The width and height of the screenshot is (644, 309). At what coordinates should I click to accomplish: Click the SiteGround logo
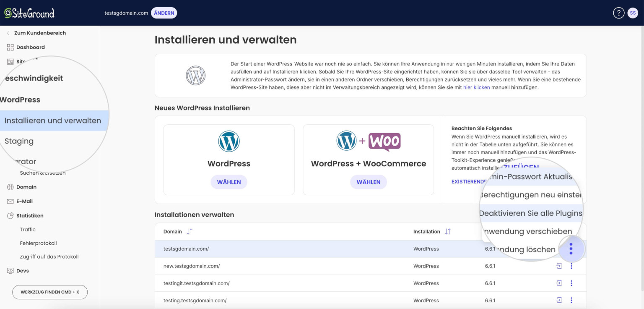click(29, 13)
